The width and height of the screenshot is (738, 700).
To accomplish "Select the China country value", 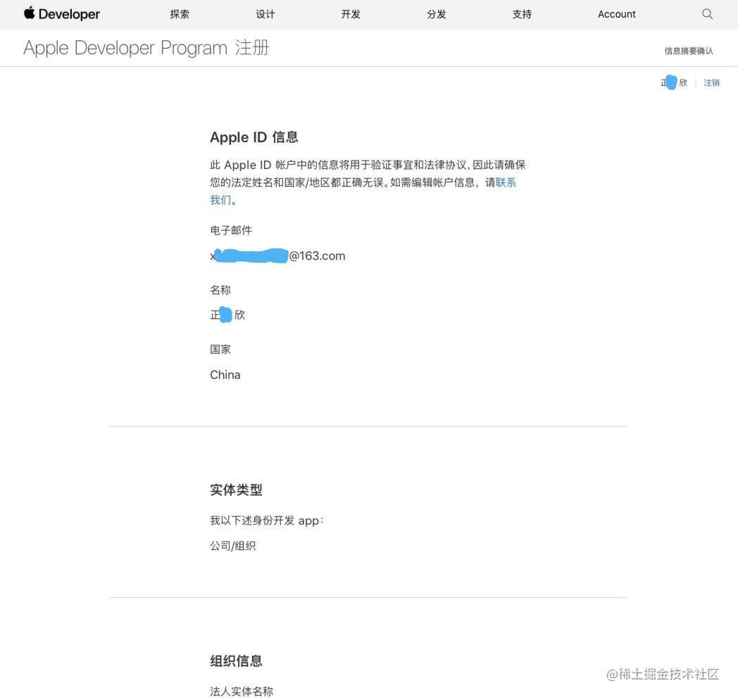I will point(225,375).
